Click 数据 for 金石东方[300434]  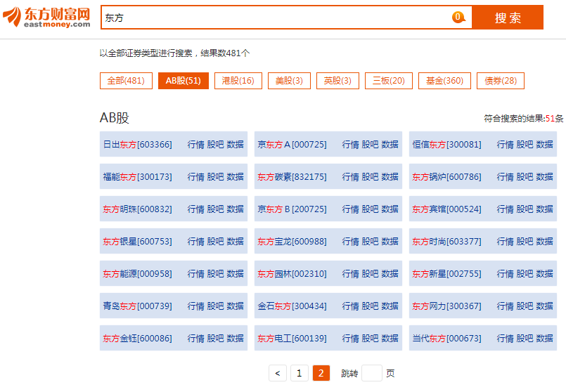390,306
